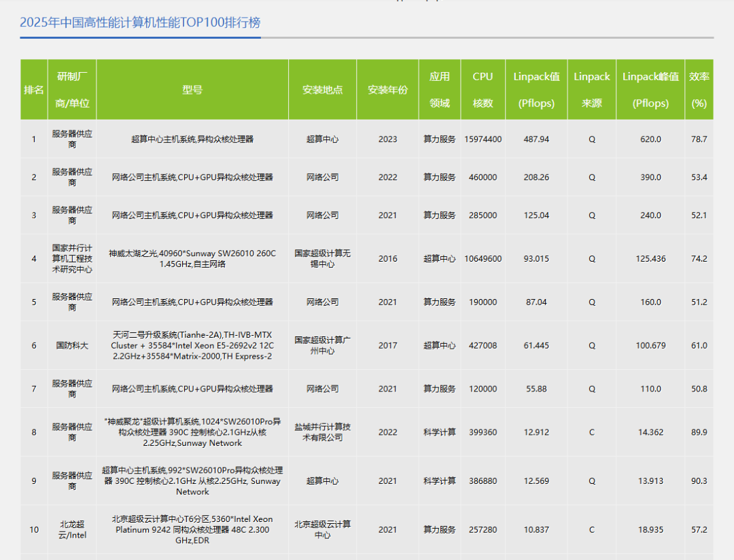Select the 应用领域 column header
Screen dimensions: 734x560
pyautogui.click(x=439, y=90)
